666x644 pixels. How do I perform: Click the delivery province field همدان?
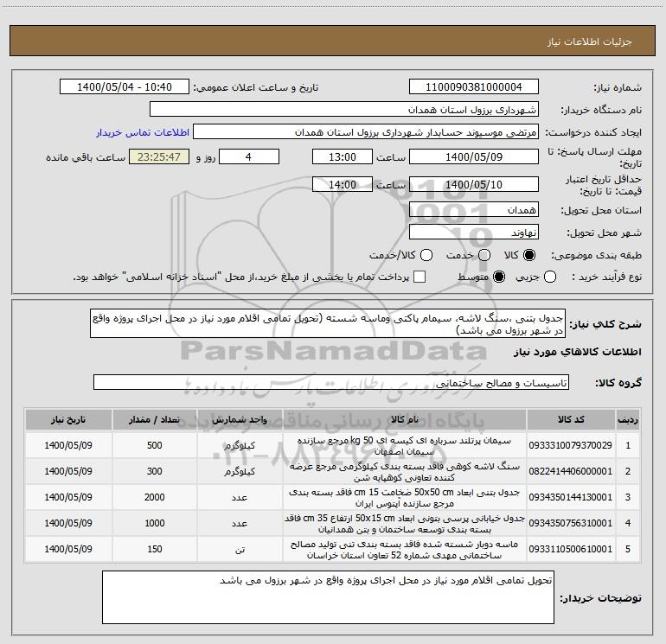pos(474,209)
